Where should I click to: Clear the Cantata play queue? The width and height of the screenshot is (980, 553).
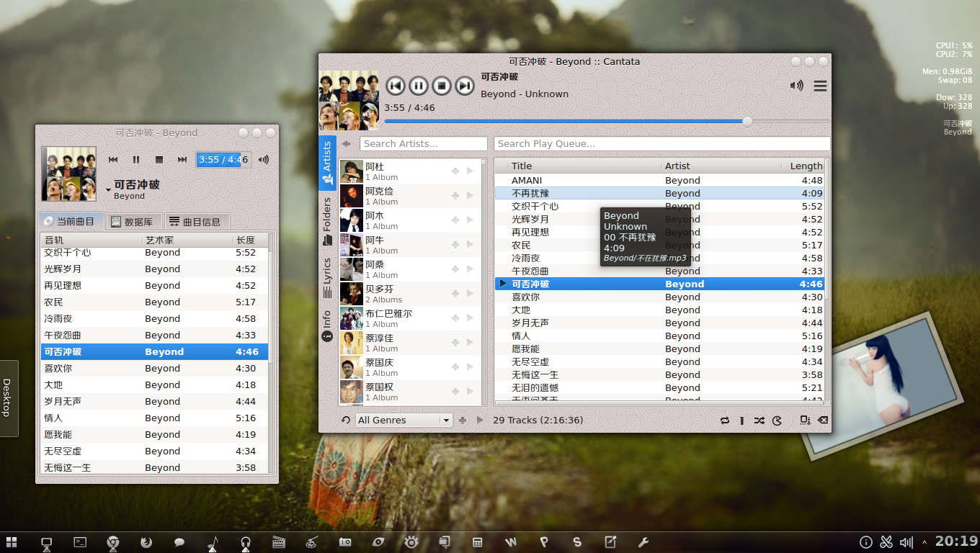tap(823, 421)
